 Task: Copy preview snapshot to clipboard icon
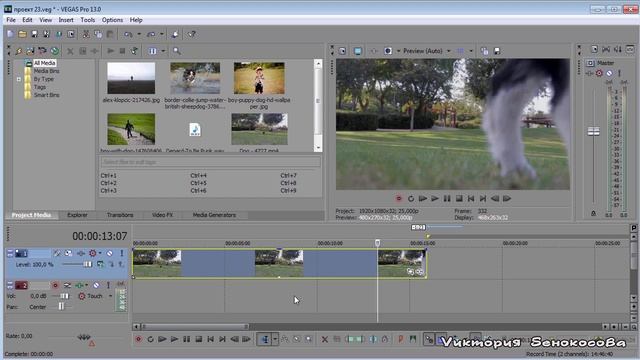click(x=484, y=51)
